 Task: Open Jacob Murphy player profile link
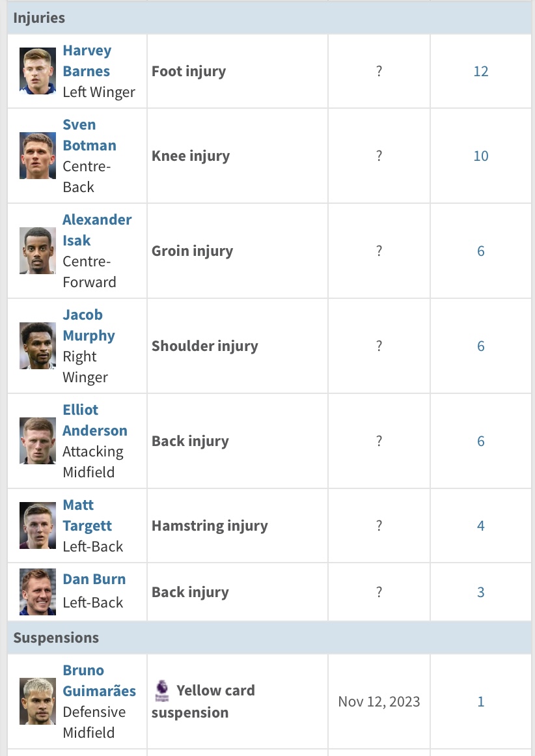tap(89, 325)
